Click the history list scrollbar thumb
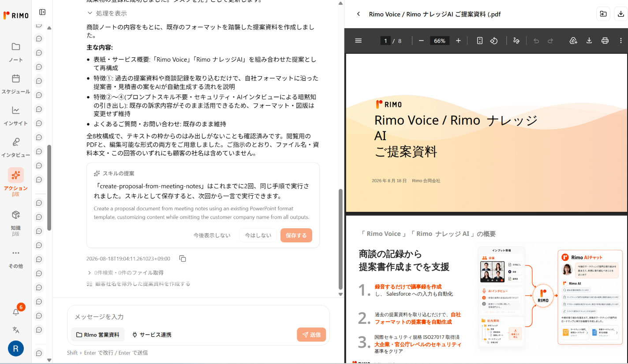Screen dimensions: 628x364 pyautogui.click(x=49, y=188)
